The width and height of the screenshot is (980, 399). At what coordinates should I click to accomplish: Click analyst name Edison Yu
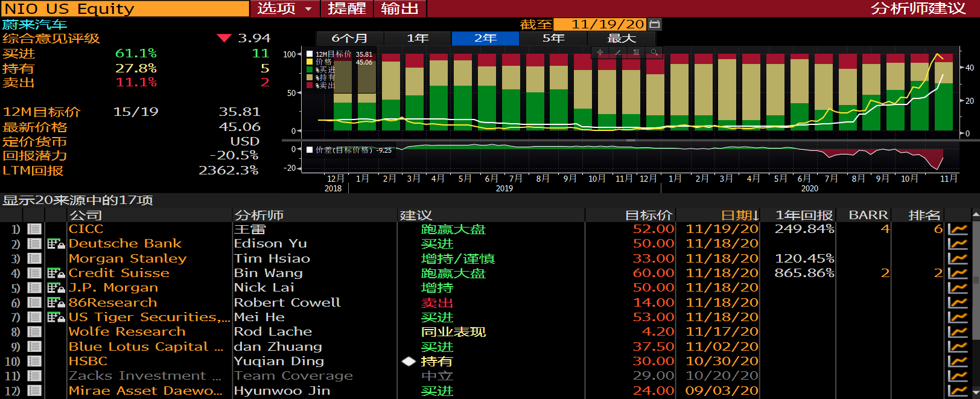pyautogui.click(x=270, y=244)
